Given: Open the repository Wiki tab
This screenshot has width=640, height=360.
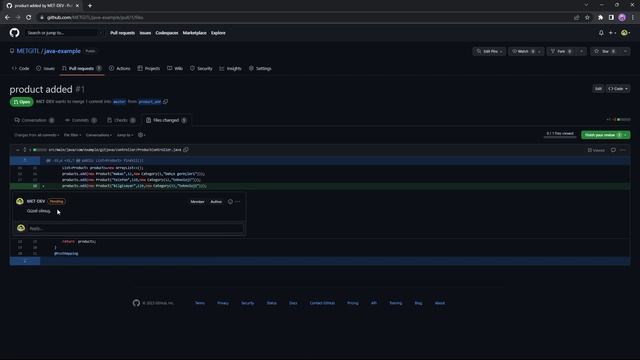Looking at the screenshot, I should pos(175,69).
